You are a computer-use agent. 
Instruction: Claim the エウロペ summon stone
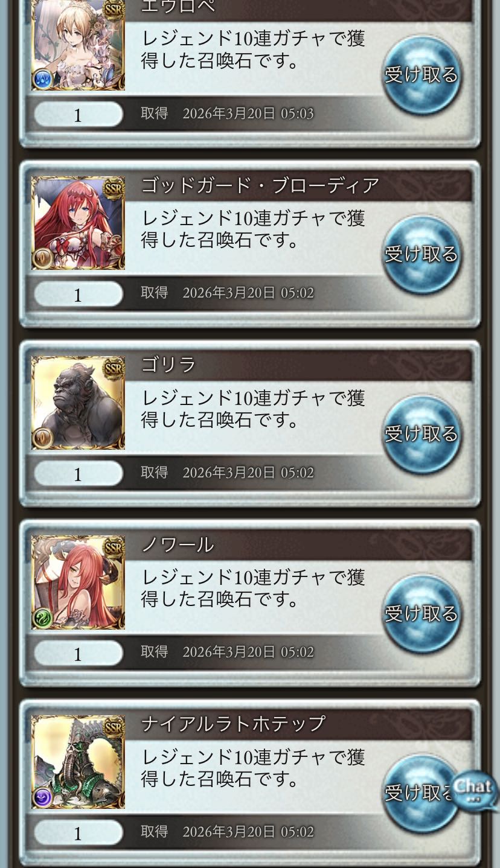pos(422,75)
